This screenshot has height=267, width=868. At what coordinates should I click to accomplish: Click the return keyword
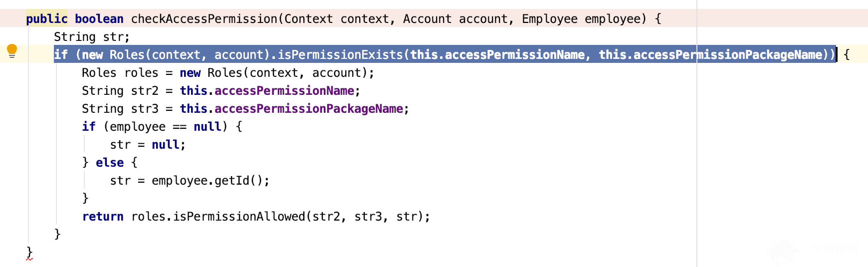[x=103, y=217]
